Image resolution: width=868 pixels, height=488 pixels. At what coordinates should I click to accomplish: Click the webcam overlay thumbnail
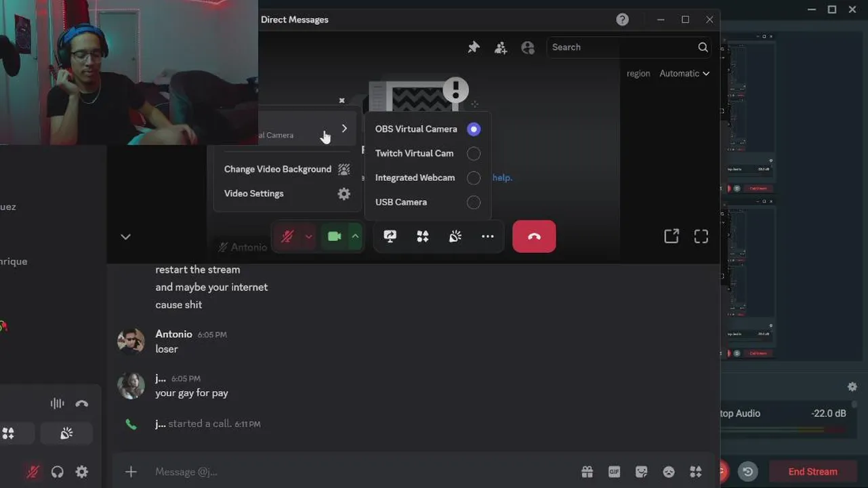click(129, 72)
